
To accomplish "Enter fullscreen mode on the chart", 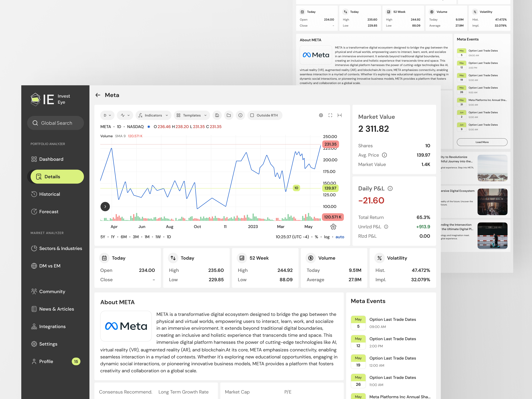I will pos(330,115).
